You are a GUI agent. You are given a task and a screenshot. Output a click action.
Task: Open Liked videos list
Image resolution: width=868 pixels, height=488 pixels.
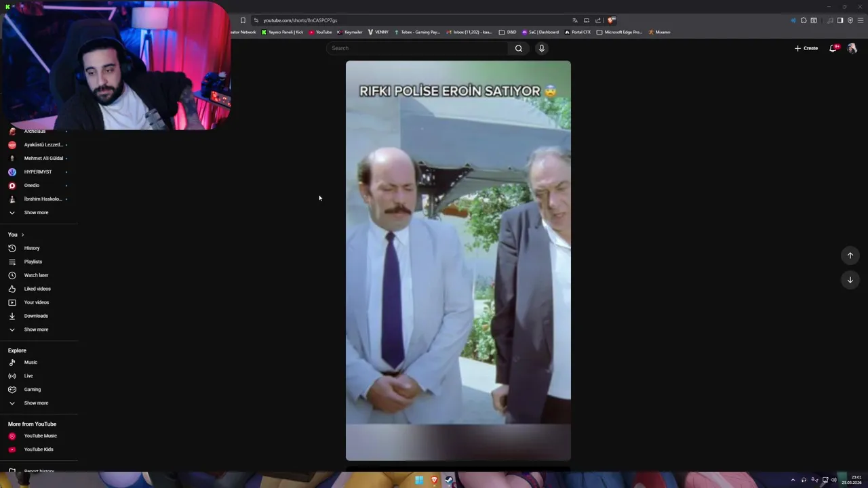pyautogui.click(x=38, y=289)
